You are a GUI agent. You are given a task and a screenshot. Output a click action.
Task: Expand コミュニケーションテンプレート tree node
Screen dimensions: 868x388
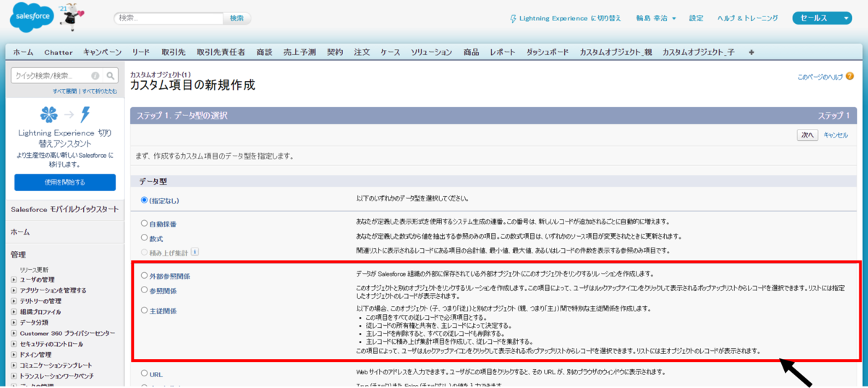click(14, 366)
